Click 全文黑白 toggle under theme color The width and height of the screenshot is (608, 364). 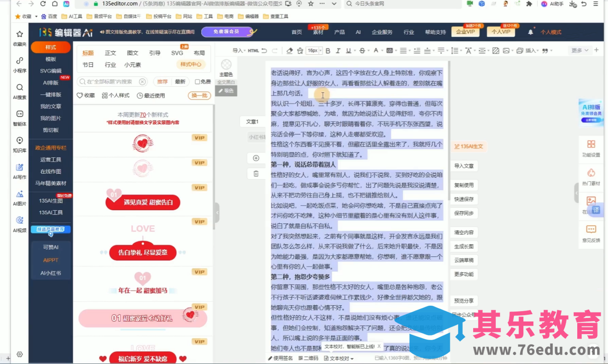click(x=226, y=82)
